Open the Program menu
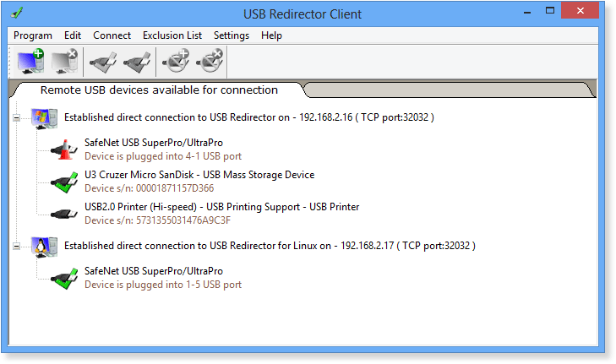The image size is (616, 364). pos(33,35)
